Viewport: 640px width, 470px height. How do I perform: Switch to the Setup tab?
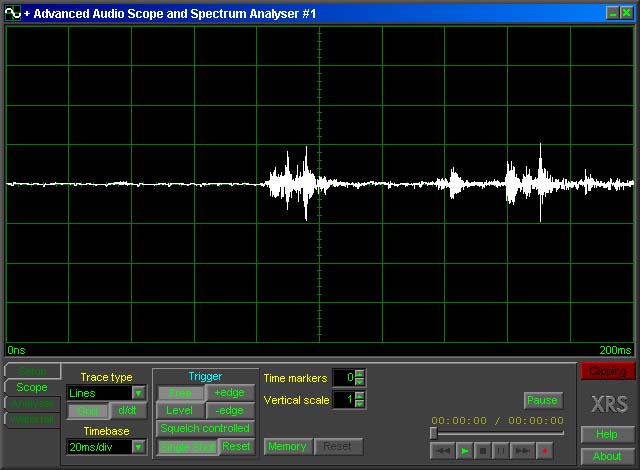tap(33, 371)
